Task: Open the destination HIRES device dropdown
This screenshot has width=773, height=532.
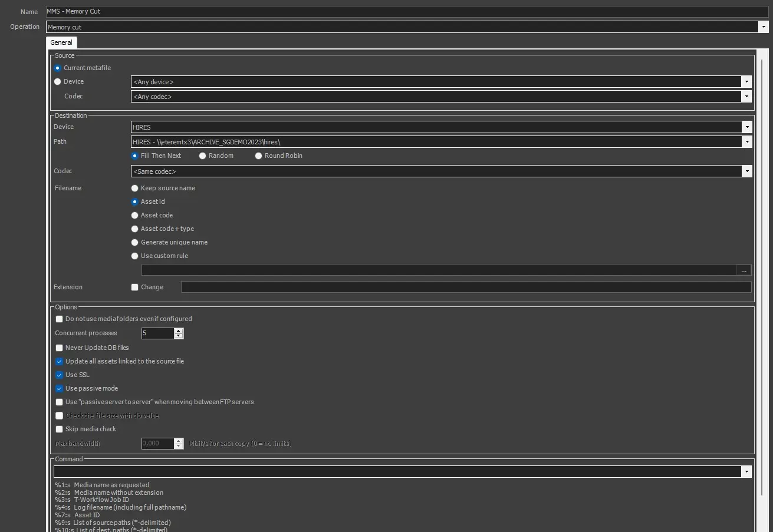Action: [746, 127]
